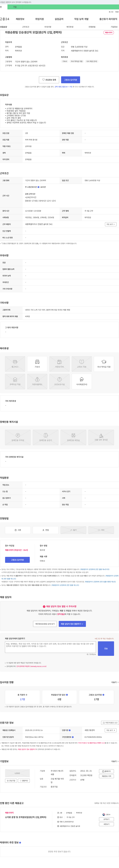Click the company LOGO thumbnail
Screen dimensions: 119x868
coord(17,773)
